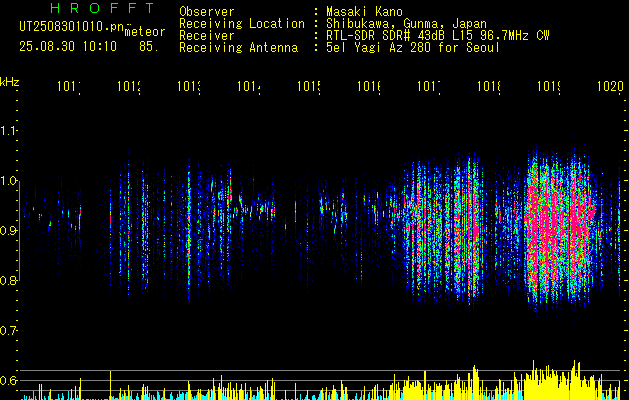This screenshot has height=400, width=629.
Task: Click the 1017 time marker
Action: click(429, 86)
